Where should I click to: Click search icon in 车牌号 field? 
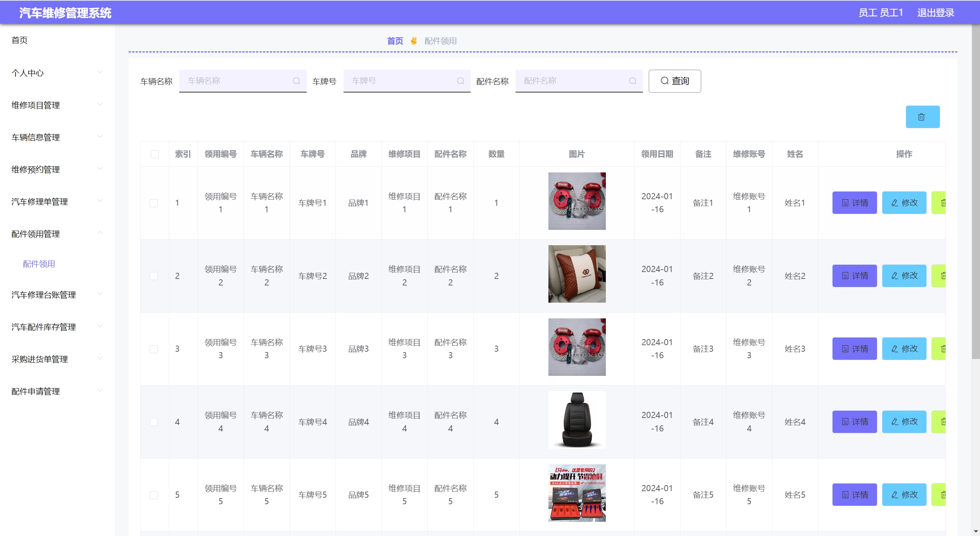click(460, 81)
